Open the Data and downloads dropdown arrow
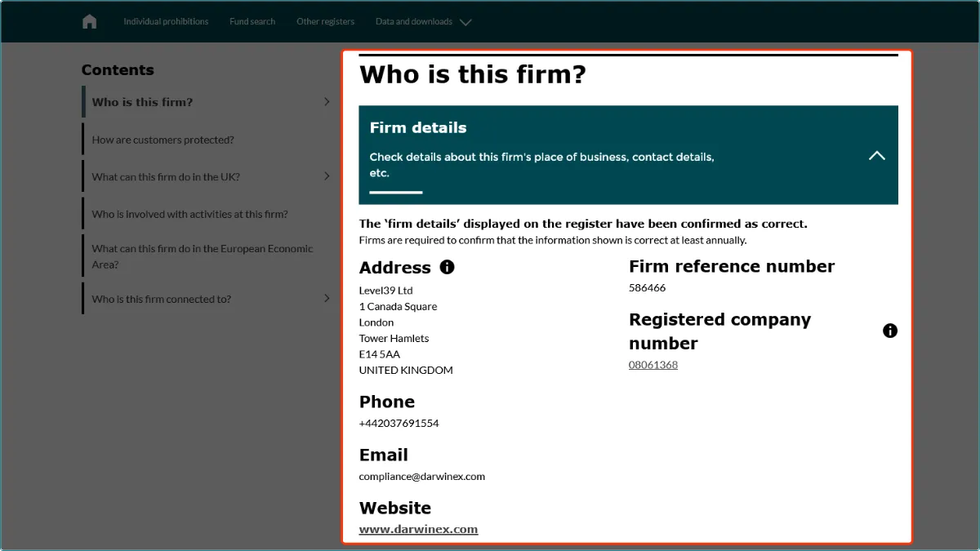 pos(465,22)
